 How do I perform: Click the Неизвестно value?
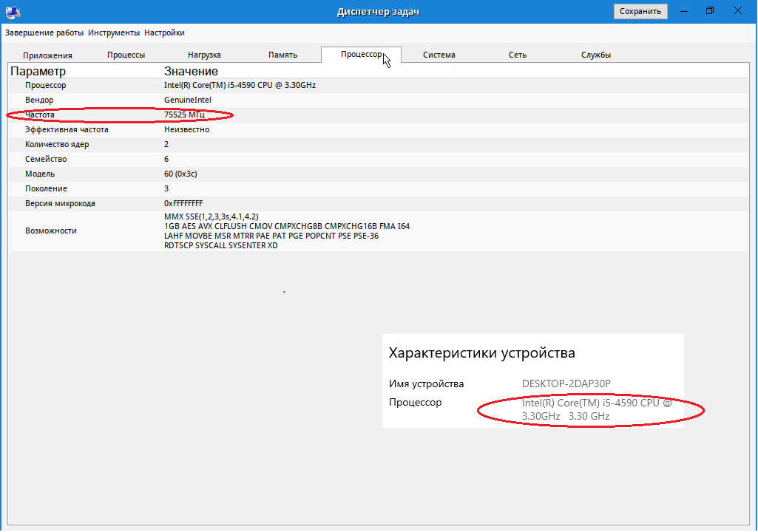pos(186,129)
